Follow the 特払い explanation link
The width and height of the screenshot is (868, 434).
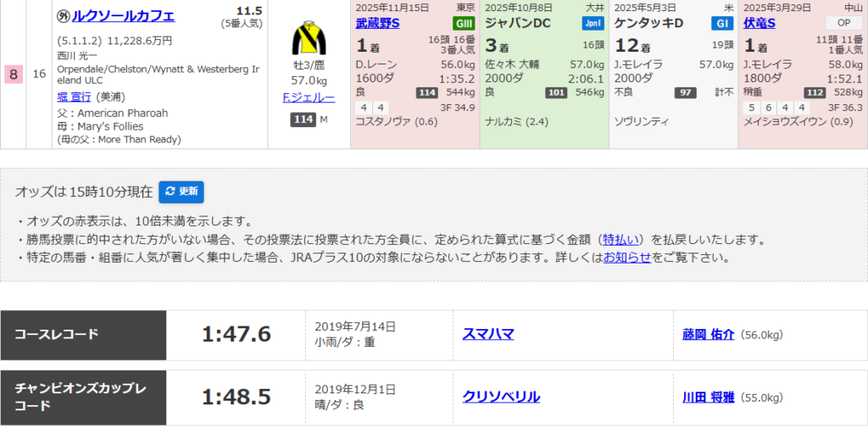pyautogui.click(x=620, y=240)
